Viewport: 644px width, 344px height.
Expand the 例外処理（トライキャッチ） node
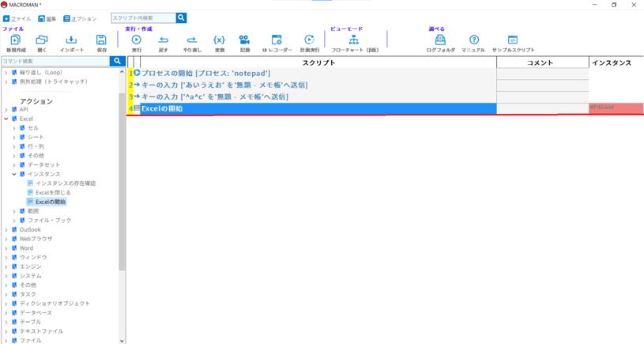[x=6, y=81]
